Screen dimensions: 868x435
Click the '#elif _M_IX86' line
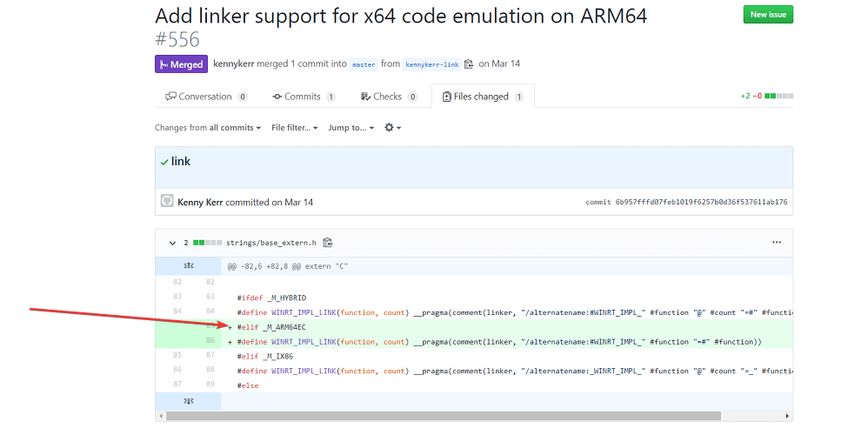point(265,357)
